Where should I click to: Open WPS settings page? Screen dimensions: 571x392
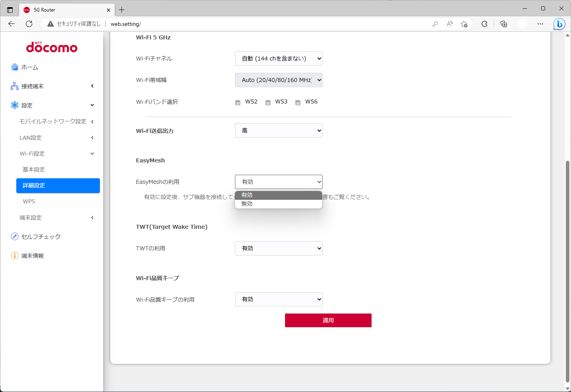29,201
